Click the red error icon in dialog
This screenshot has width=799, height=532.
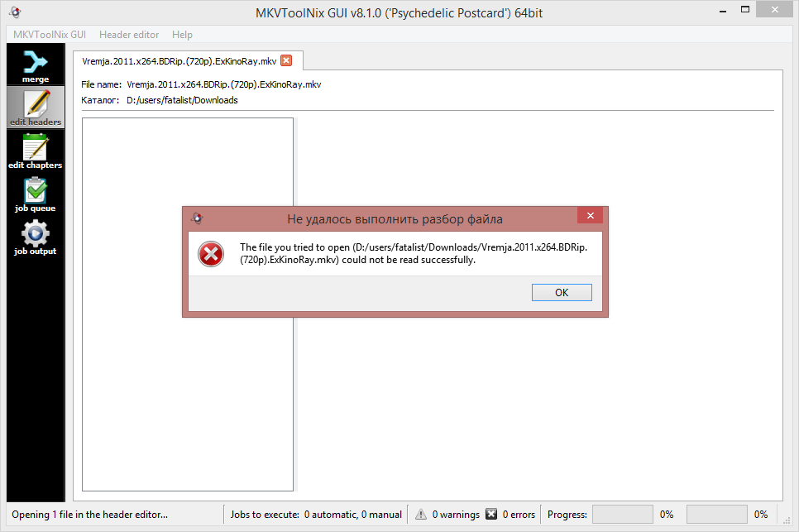pyautogui.click(x=211, y=254)
